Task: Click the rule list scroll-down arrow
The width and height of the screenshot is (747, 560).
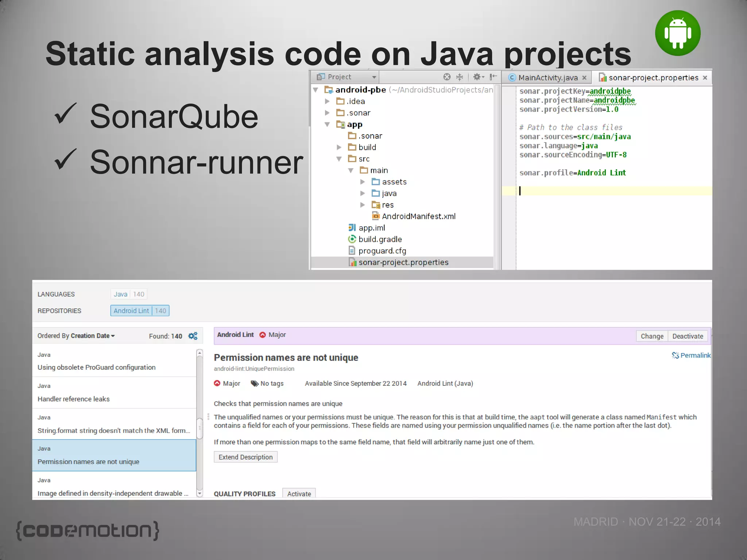Action: [x=200, y=494]
